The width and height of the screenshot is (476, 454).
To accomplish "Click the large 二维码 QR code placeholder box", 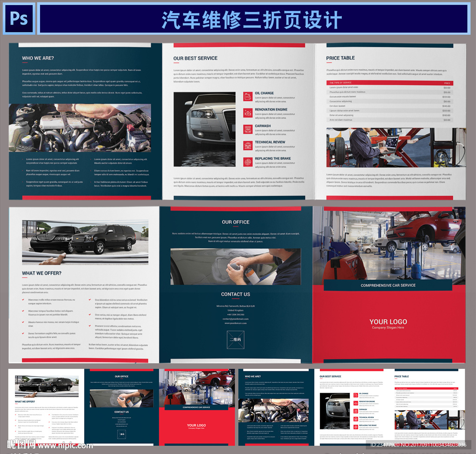I will tap(236, 340).
